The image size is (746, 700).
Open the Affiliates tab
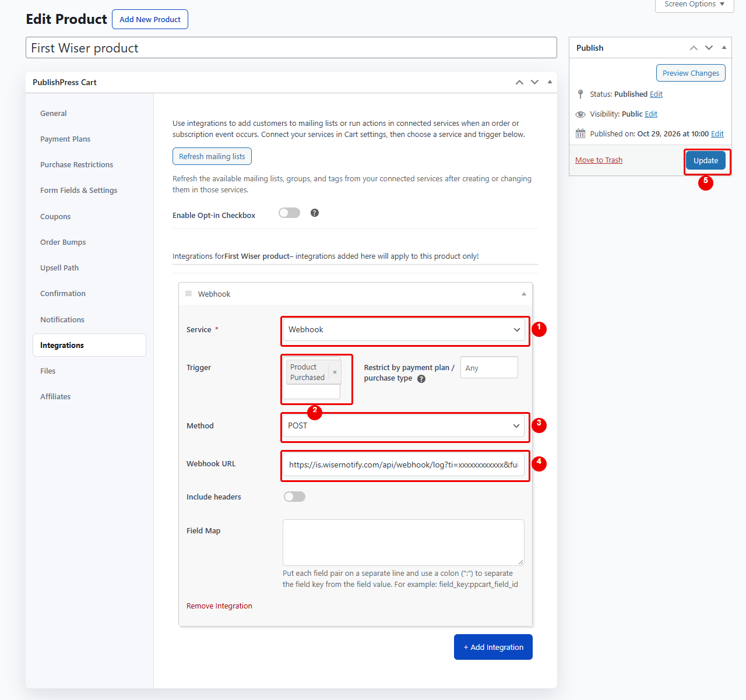pos(55,396)
